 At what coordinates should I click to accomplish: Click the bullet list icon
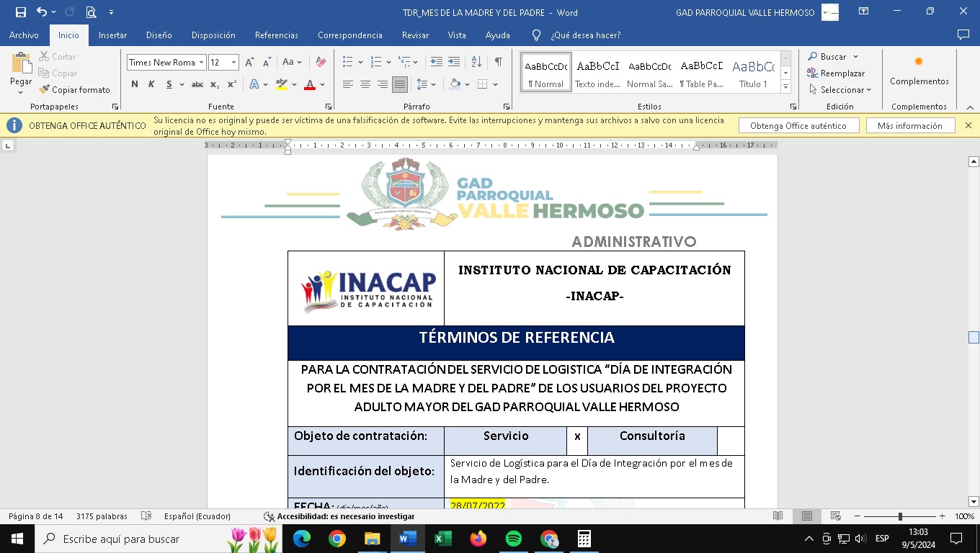348,63
